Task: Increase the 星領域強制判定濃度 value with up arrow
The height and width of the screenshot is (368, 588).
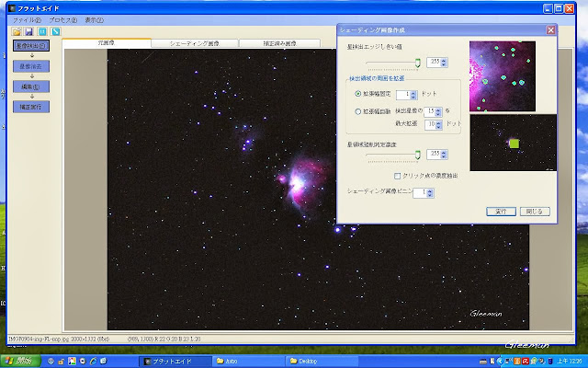Action: click(x=444, y=152)
